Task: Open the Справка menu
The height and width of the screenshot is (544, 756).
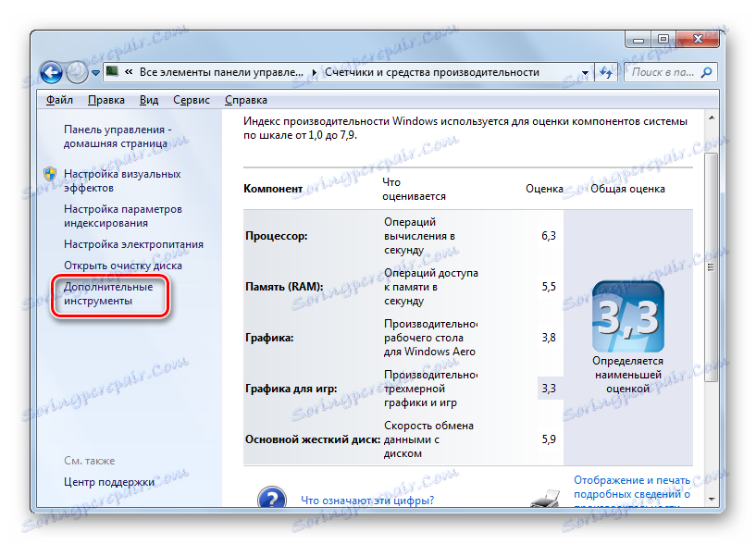Action: pyautogui.click(x=246, y=100)
